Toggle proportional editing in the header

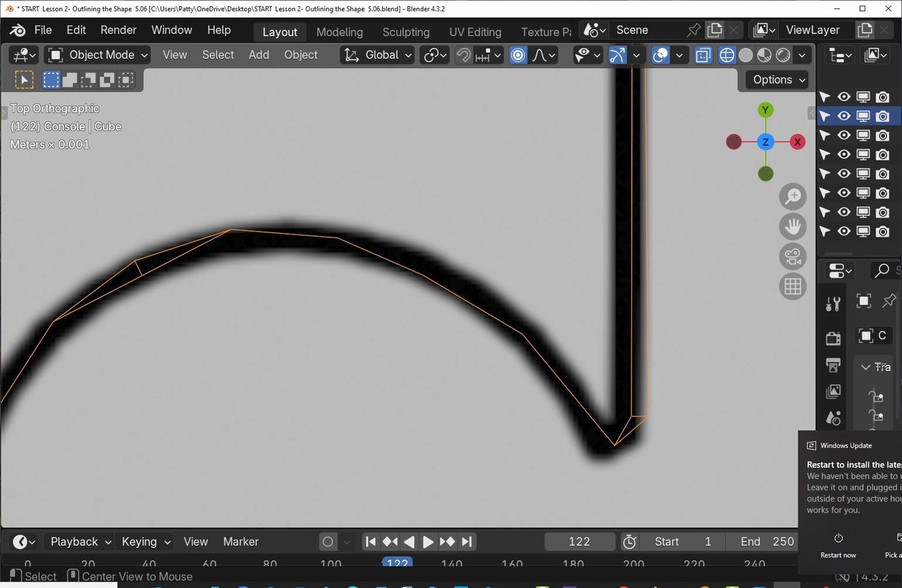[518, 55]
